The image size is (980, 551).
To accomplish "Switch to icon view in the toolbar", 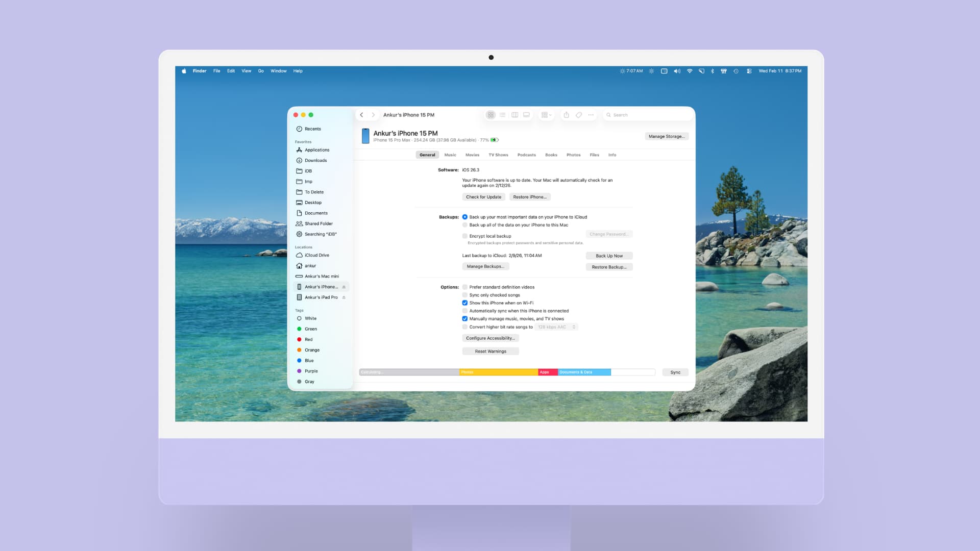I will click(491, 115).
